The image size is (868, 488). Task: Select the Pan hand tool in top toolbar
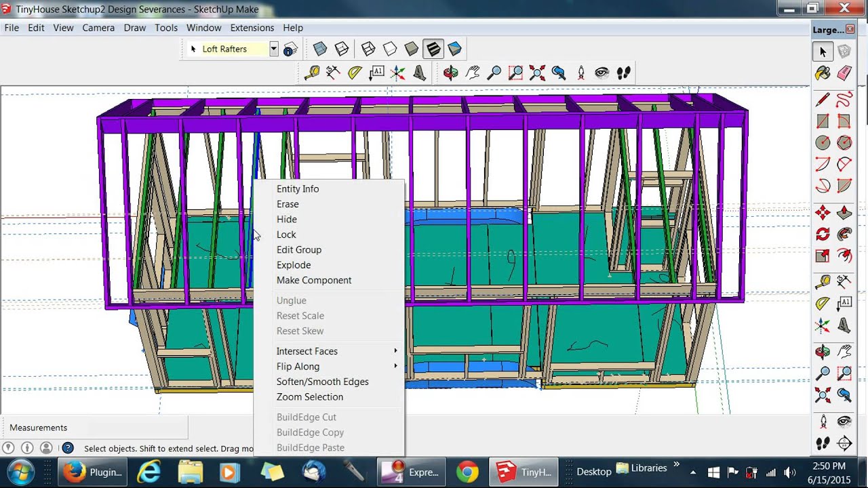pos(473,73)
